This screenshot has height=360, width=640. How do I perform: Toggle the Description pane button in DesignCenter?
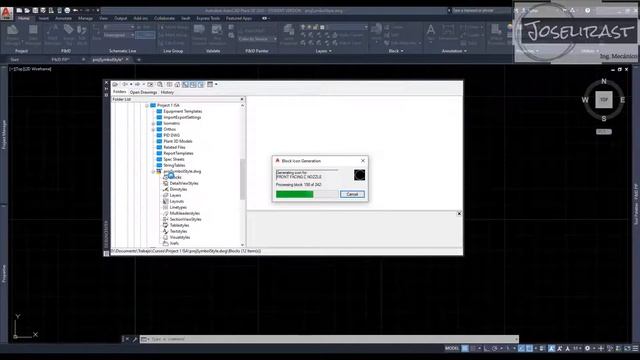coord(201,84)
